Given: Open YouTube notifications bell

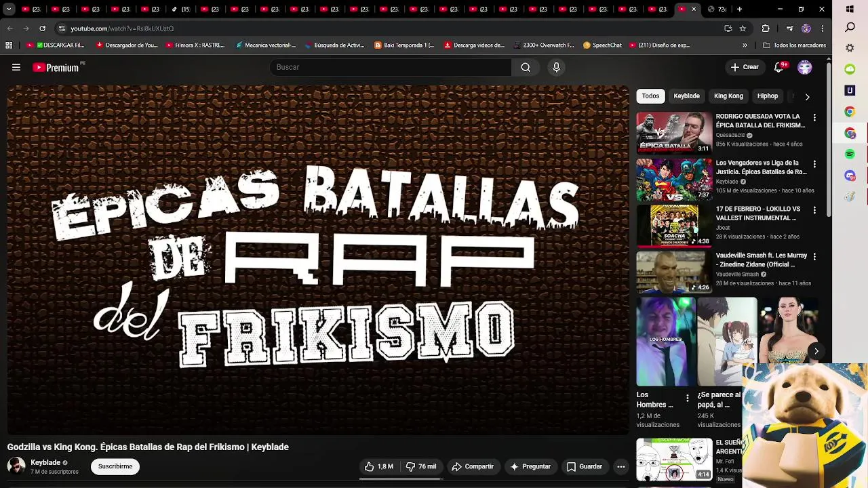Looking at the screenshot, I should (779, 67).
